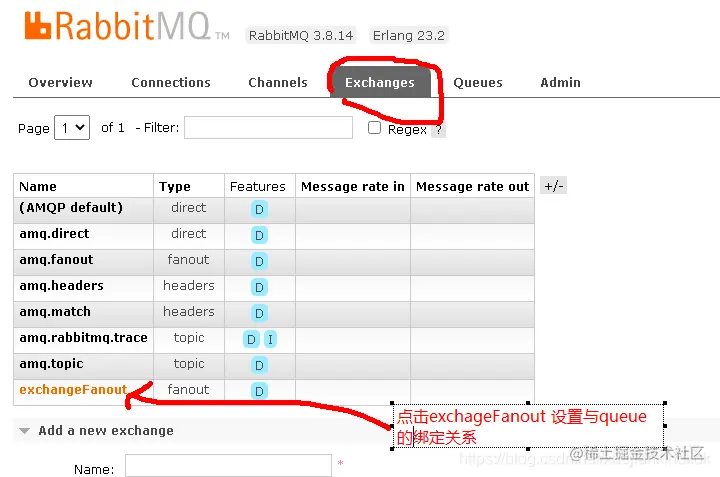
Task: Select the Exchanges tab
Action: (380, 83)
